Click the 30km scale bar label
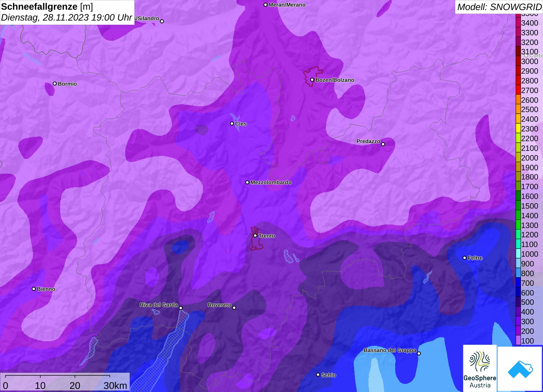Image resolution: width=543 pixels, height=392 pixels. click(116, 385)
